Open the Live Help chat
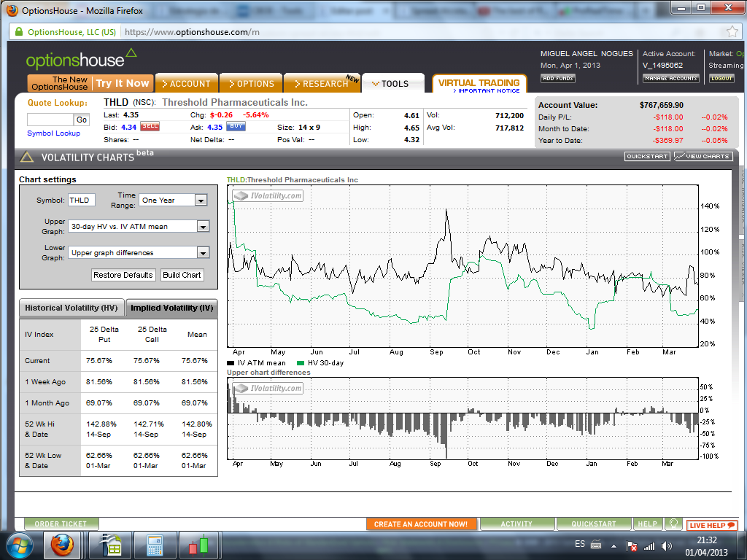This screenshot has width=747, height=560. [712, 525]
